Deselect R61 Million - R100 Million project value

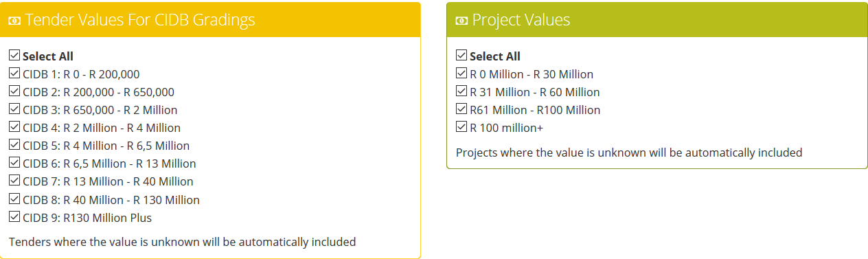(x=461, y=109)
